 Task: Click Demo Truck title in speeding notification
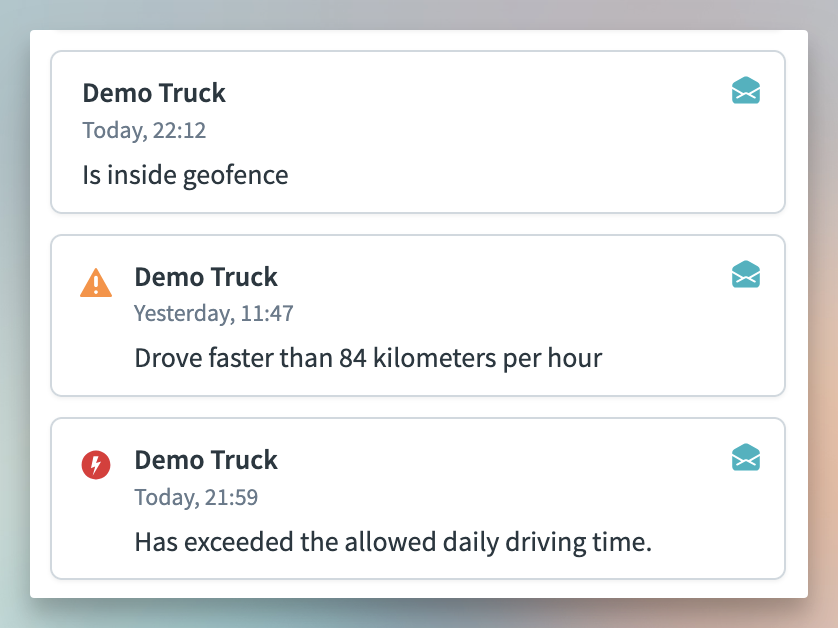(206, 277)
